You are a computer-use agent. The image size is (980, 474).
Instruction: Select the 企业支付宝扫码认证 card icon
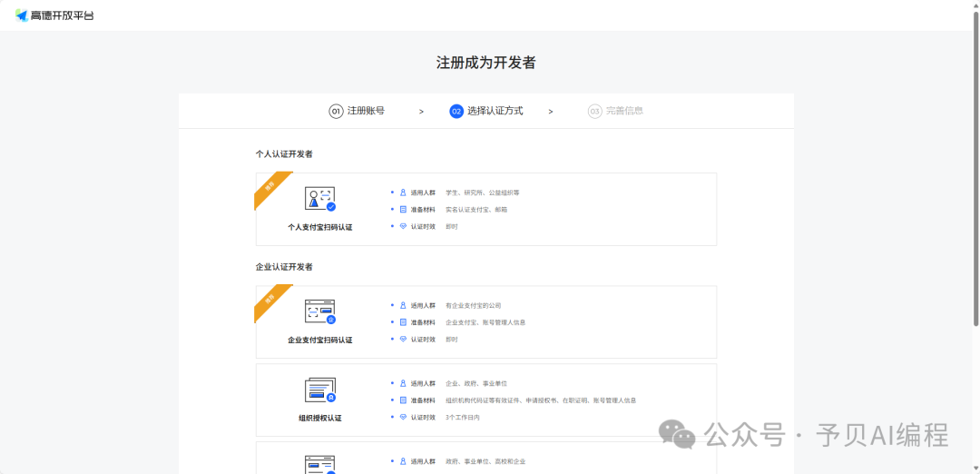click(x=320, y=311)
